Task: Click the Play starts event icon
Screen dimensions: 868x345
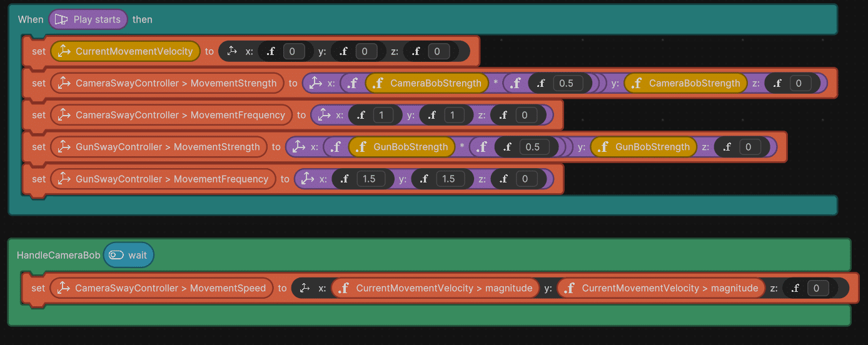Action: pyautogui.click(x=61, y=19)
